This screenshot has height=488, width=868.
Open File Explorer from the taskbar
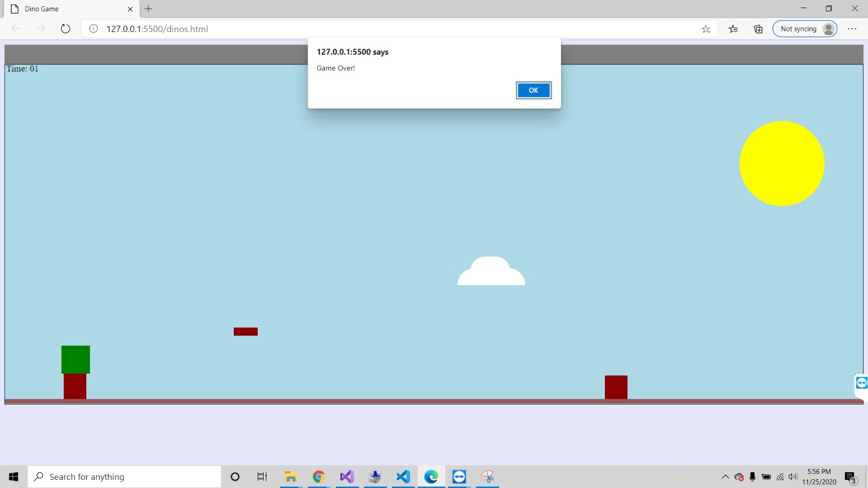291,477
